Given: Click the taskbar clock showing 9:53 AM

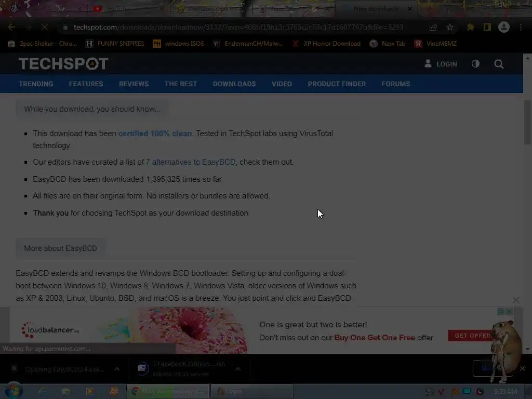Looking at the screenshot, I should [506, 392].
